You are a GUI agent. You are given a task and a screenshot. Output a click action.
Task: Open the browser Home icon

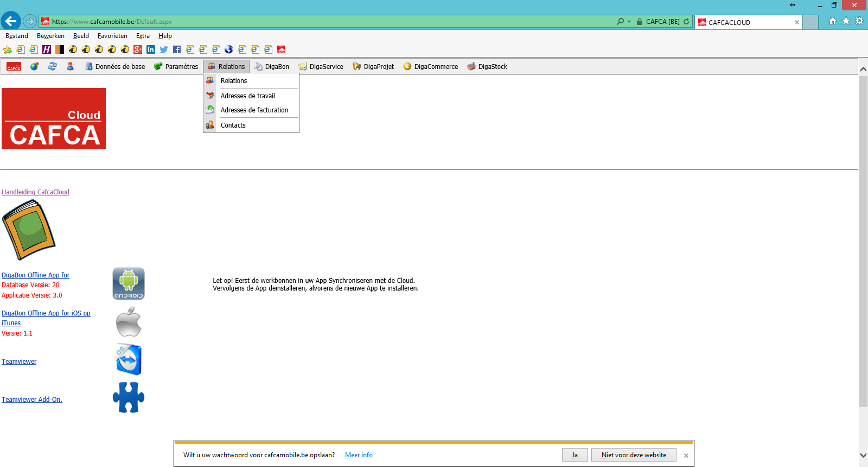[833, 21]
